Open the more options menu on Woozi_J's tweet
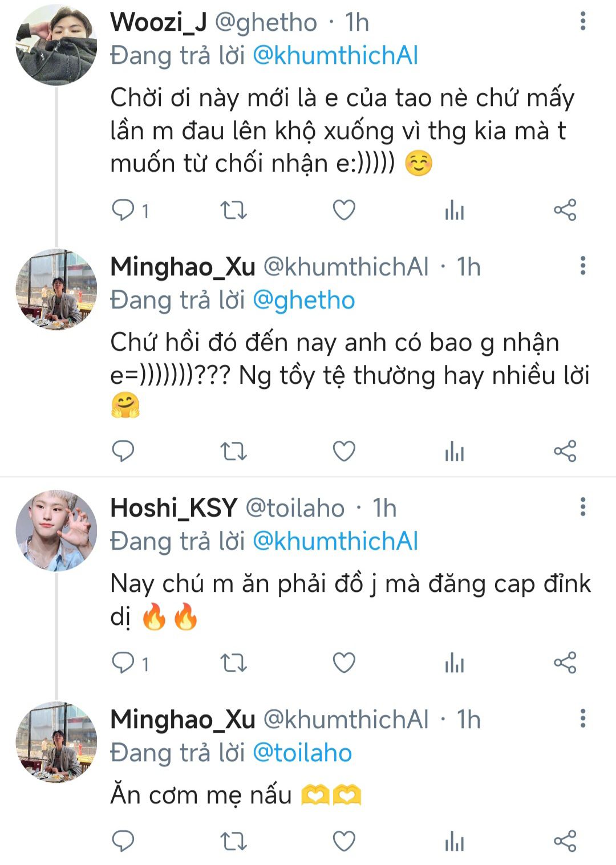The width and height of the screenshot is (616, 865). point(582,21)
